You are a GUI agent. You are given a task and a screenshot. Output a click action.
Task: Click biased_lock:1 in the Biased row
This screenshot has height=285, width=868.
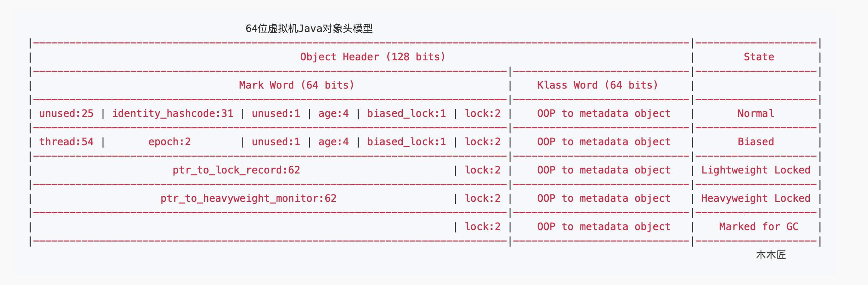click(406, 141)
